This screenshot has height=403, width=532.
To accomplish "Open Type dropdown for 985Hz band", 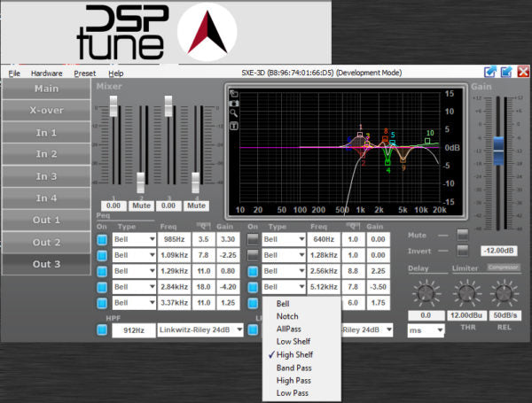I will point(135,239).
